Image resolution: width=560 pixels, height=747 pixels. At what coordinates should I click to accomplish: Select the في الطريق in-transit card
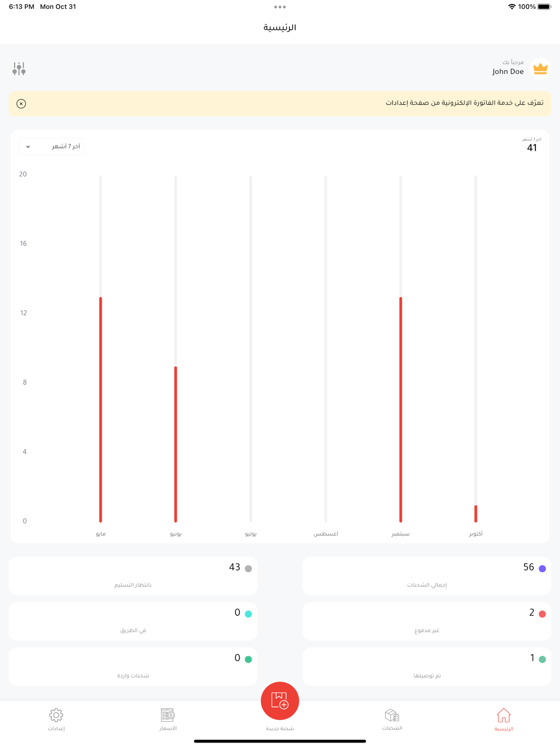tap(133, 621)
